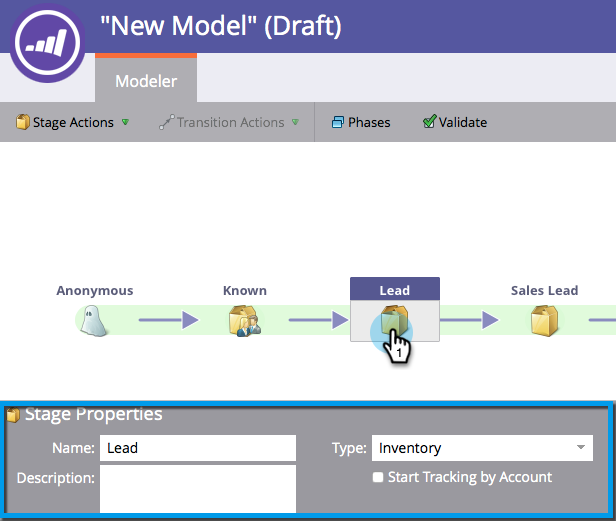Enable Start Tracking by Account checkbox
616x521 pixels.
tap(378, 477)
